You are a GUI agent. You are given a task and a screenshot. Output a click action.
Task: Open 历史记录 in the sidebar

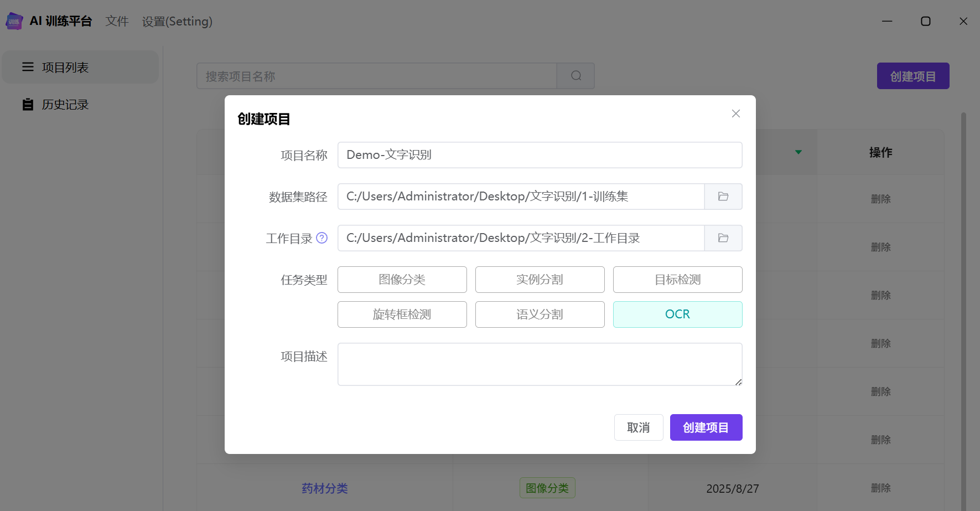[x=65, y=105]
